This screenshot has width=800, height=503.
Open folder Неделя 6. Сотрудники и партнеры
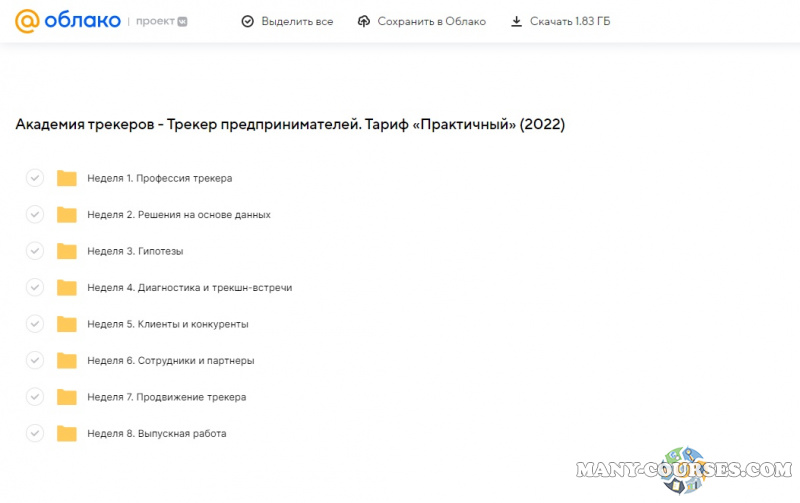(170, 360)
